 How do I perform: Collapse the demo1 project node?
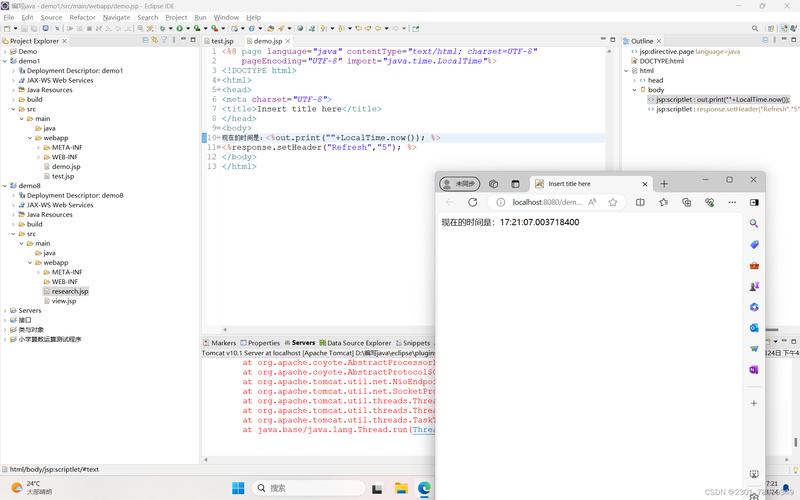pyautogui.click(x=5, y=61)
